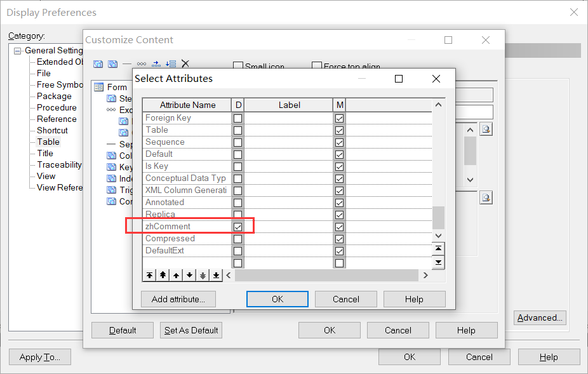The width and height of the screenshot is (588, 374).
Task: Select Reference in the Category tree
Action: [57, 119]
